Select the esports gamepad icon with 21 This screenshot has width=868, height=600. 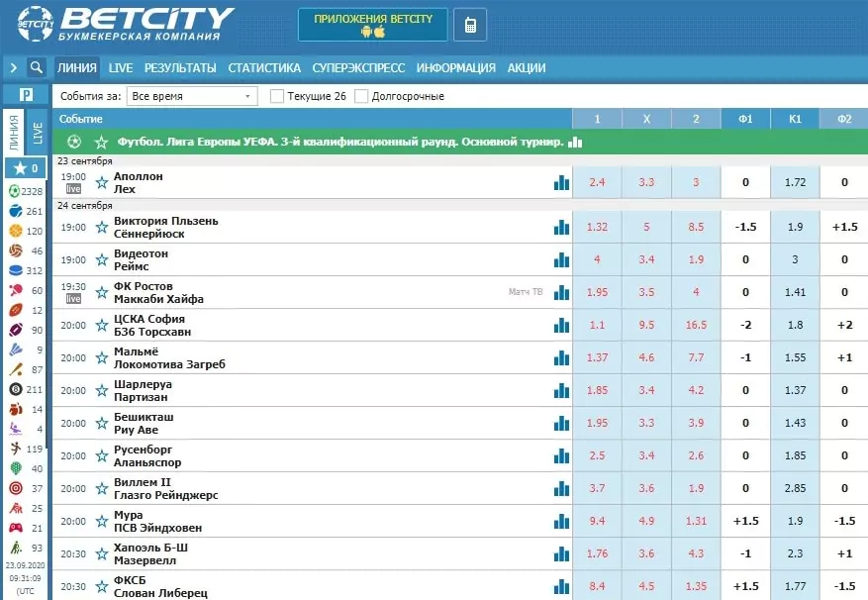[16, 528]
